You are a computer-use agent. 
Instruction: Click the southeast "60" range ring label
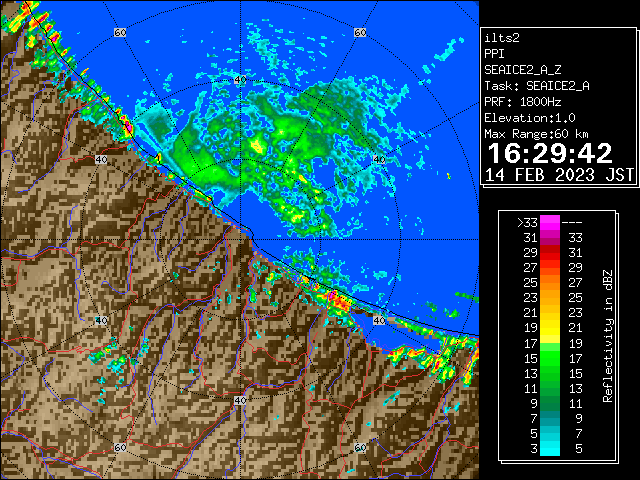(x=360, y=448)
